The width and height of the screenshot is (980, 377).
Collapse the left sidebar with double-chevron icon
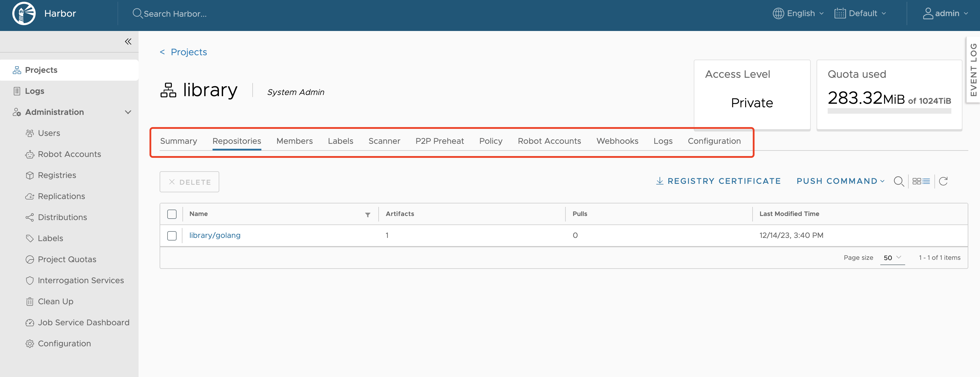point(128,41)
